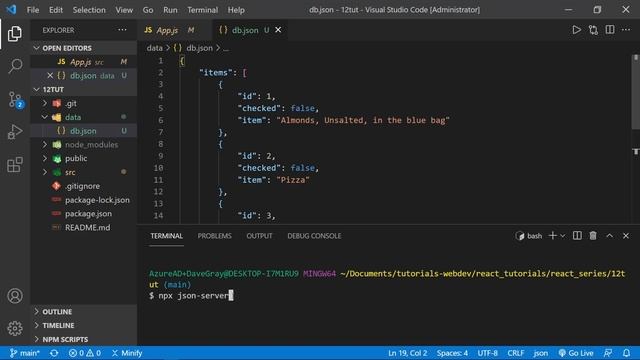Open the Explorer view in activity bar
640x360 pixels.
click(x=15, y=33)
